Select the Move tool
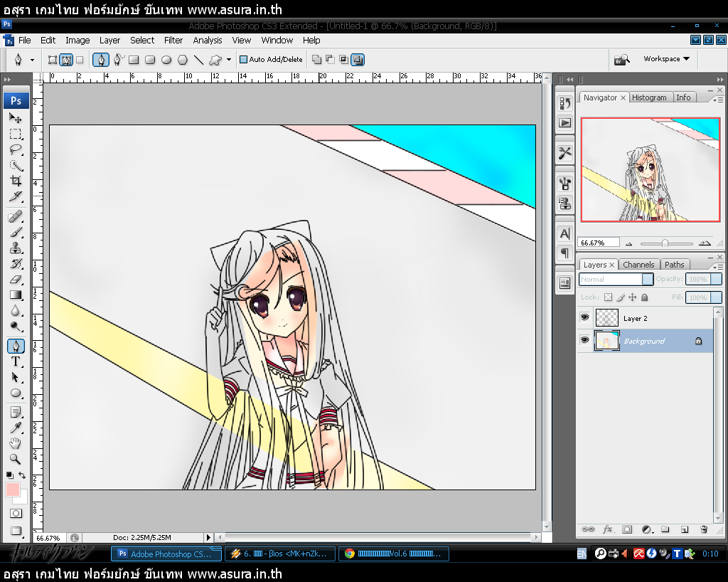Viewport: 728px width, 582px height. tap(16, 118)
